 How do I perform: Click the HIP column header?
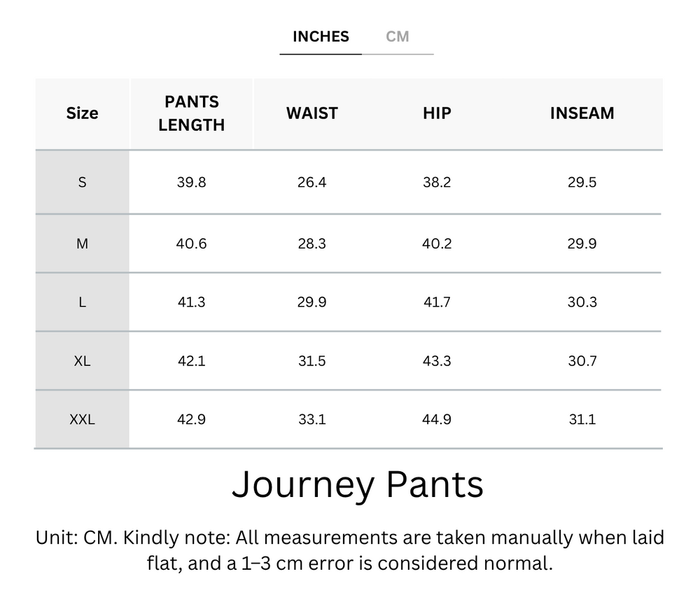[436, 113]
